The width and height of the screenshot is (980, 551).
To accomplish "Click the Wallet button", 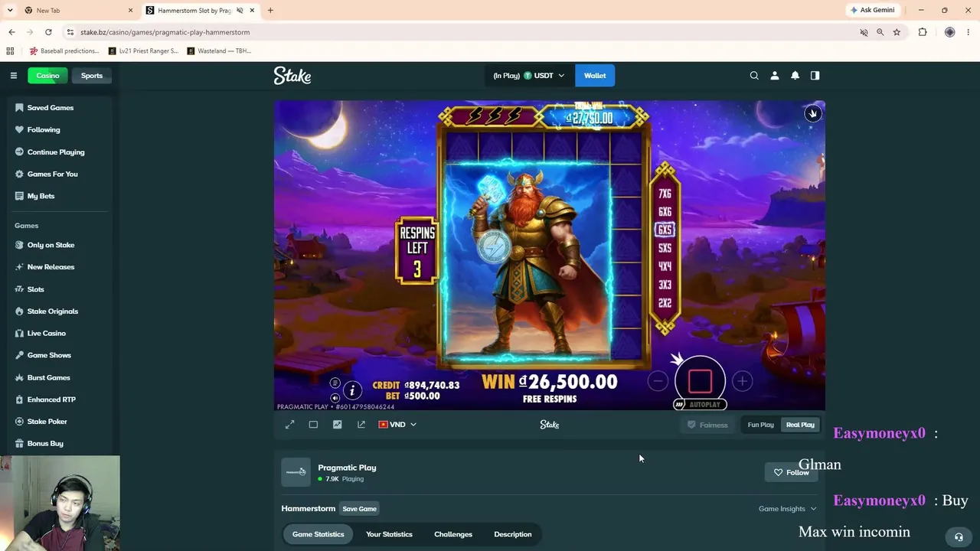I will click(x=595, y=76).
